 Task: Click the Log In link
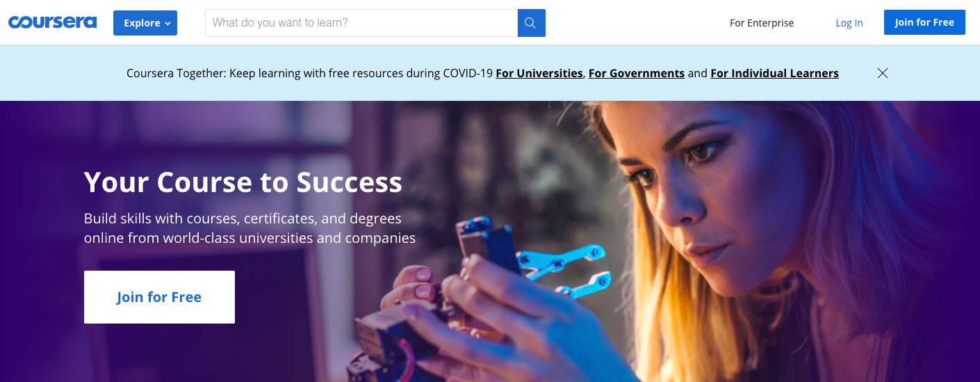(x=849, y=23)
